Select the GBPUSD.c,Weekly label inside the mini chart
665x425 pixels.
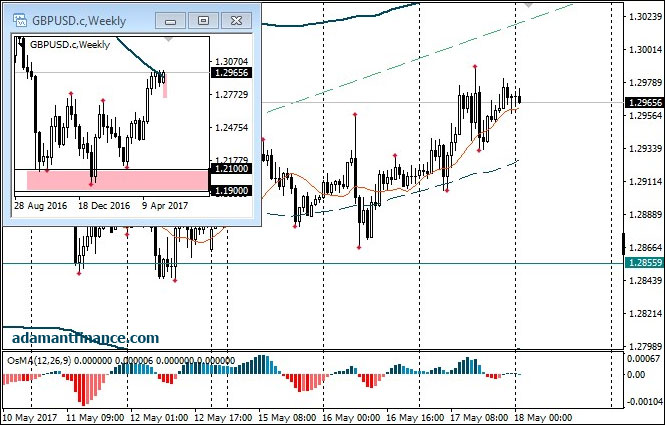[70, 45]
